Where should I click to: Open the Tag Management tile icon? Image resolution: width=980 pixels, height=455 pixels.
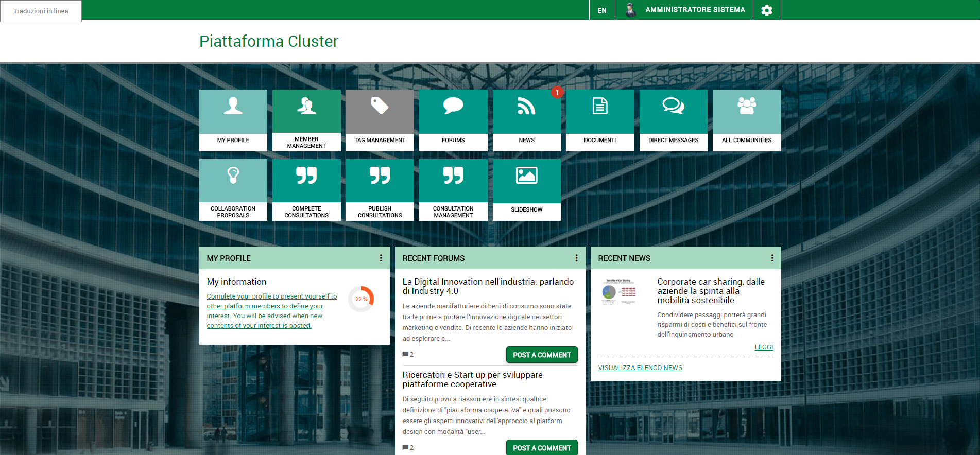[380, 106]
